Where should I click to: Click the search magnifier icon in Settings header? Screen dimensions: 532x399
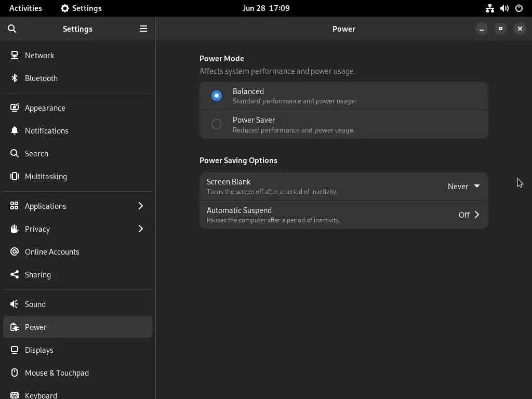point(12,29)
